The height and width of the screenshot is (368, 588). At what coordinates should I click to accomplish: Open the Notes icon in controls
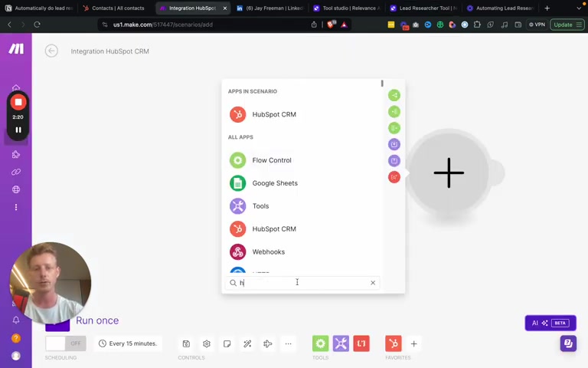(227, 343)
